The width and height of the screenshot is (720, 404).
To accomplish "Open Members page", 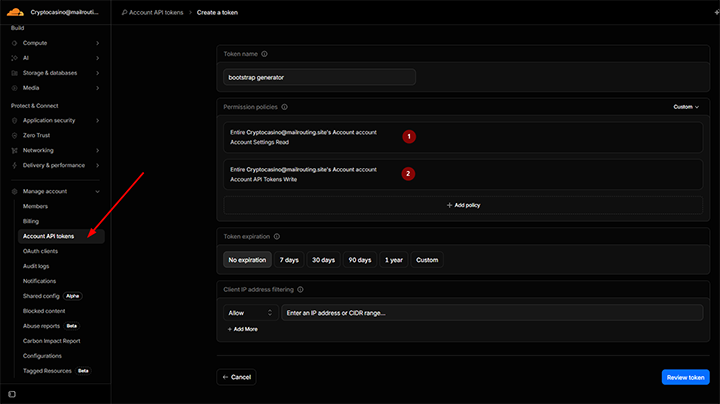I will (x=35, y=207).
